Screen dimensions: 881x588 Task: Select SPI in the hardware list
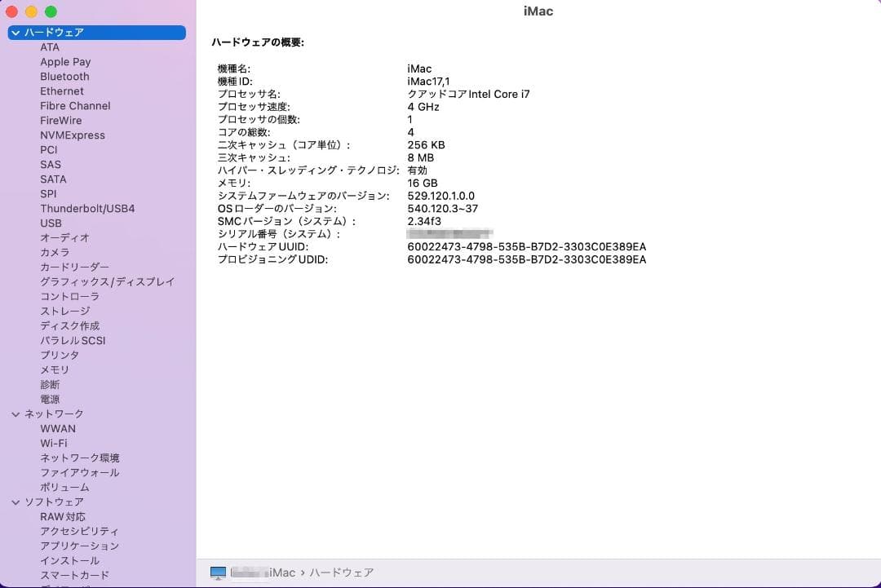coord(48,194)
